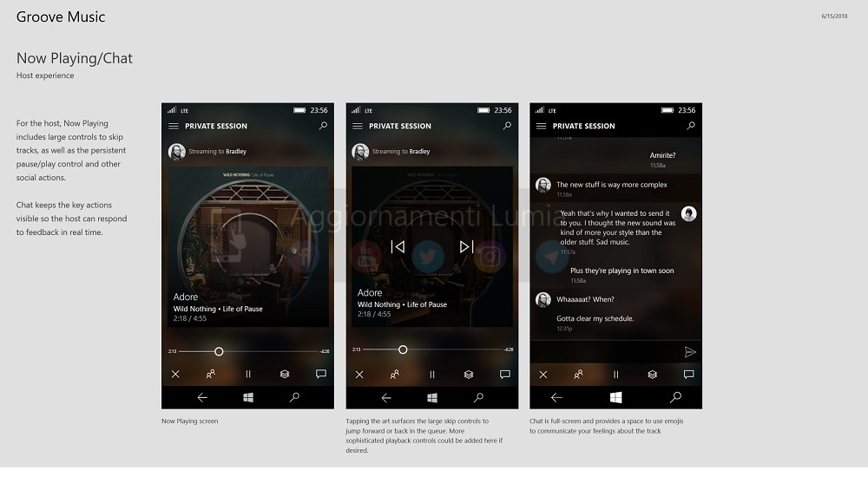Send message with paper plane icon

pos(690,352)
